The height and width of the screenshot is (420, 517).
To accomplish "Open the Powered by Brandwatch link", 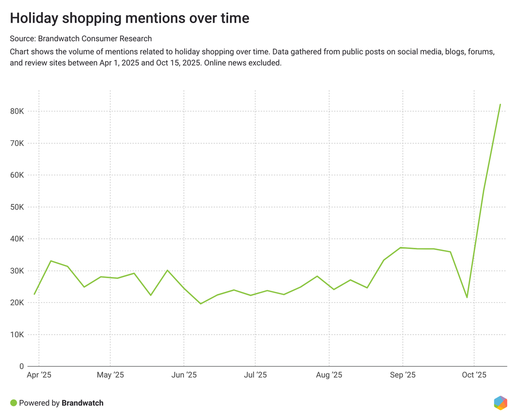I will [61, 403].
